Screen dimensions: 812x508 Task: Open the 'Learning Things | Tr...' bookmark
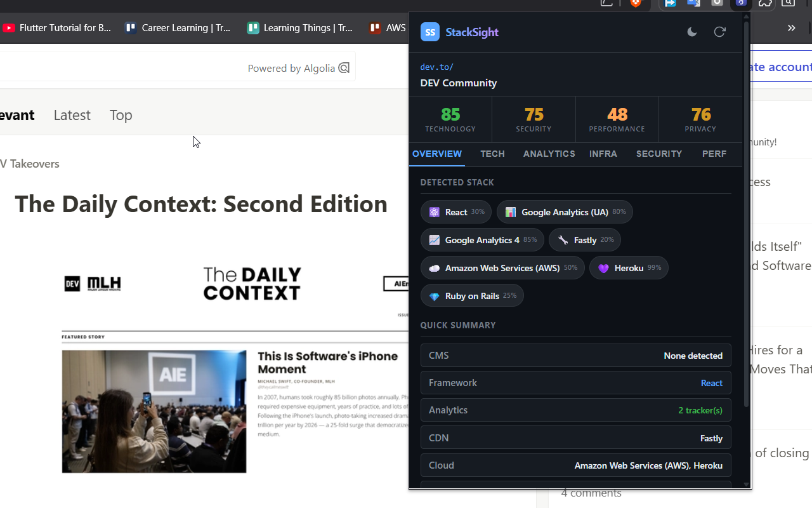tap(308, 28)
